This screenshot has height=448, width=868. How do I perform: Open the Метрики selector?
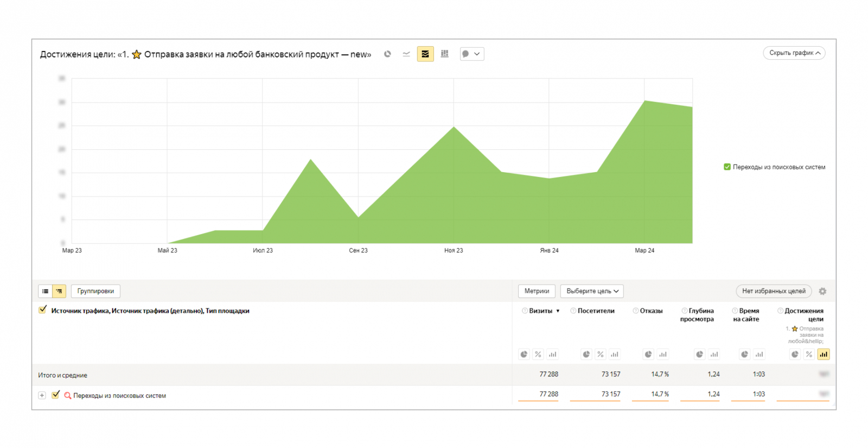pos(537,291)
